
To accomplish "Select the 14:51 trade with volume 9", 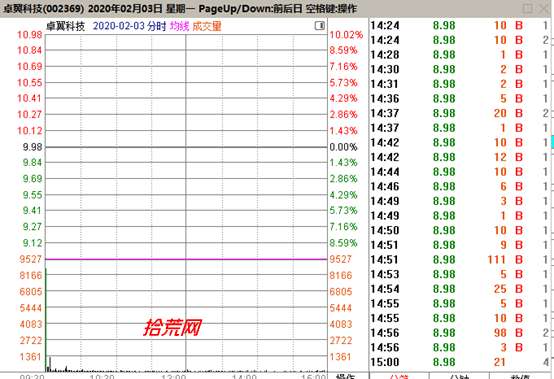I will click(460, 245).
